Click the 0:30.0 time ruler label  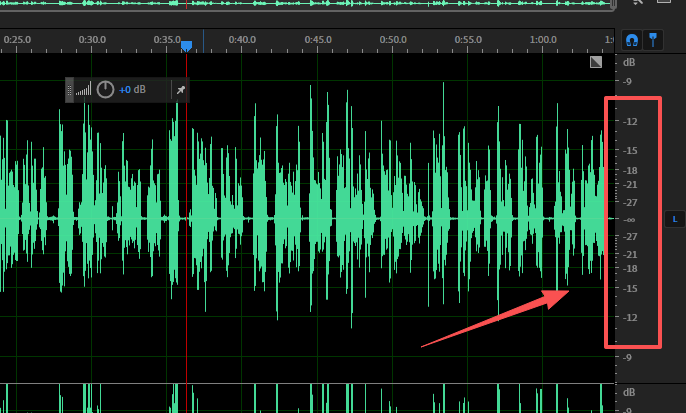pos(92,39)
